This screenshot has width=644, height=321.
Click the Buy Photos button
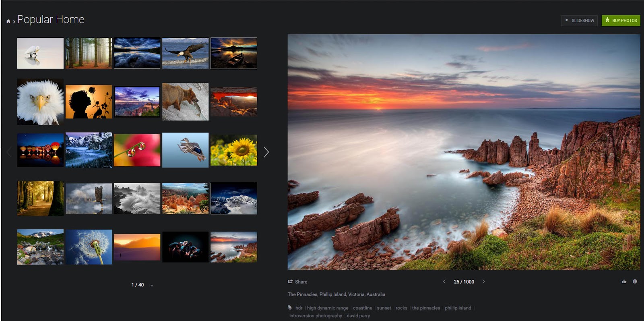coord(621,21)
